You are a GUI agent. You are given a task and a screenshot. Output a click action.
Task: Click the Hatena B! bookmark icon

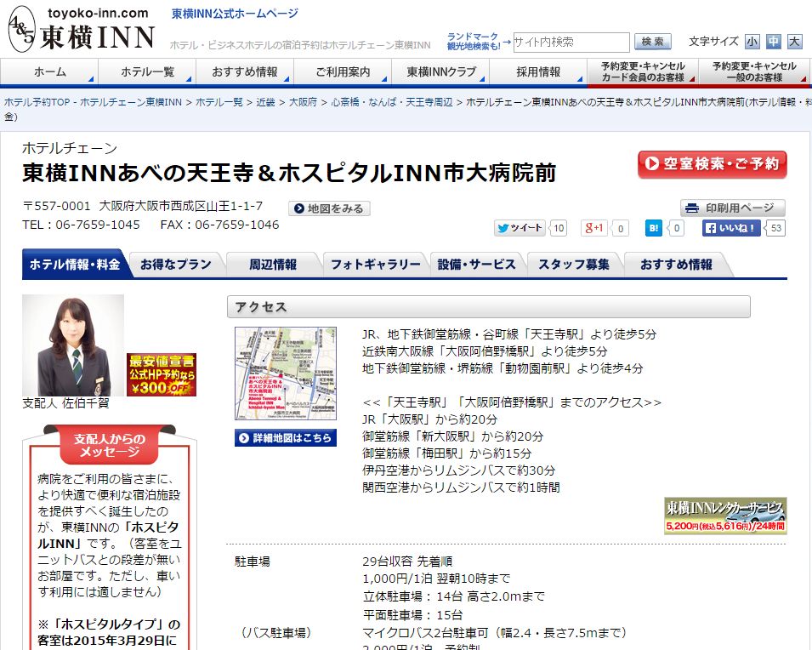click(654, 228)
